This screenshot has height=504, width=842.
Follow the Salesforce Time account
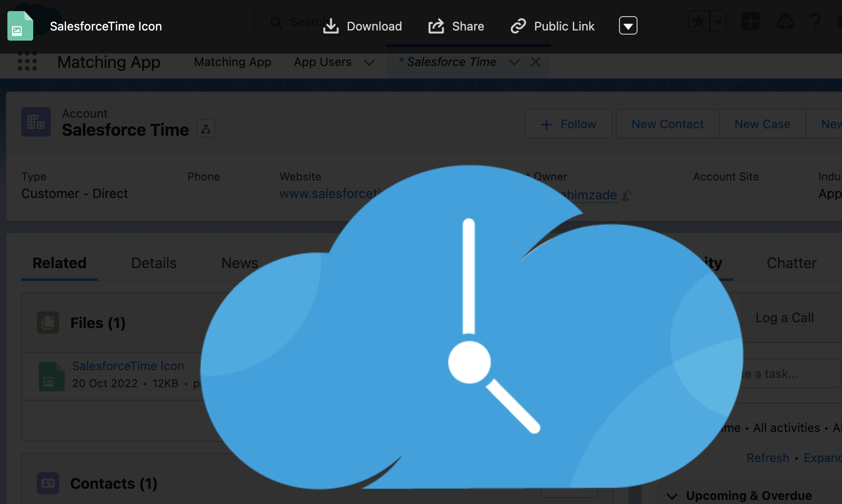pyautogui.click(x=568, y=124)
